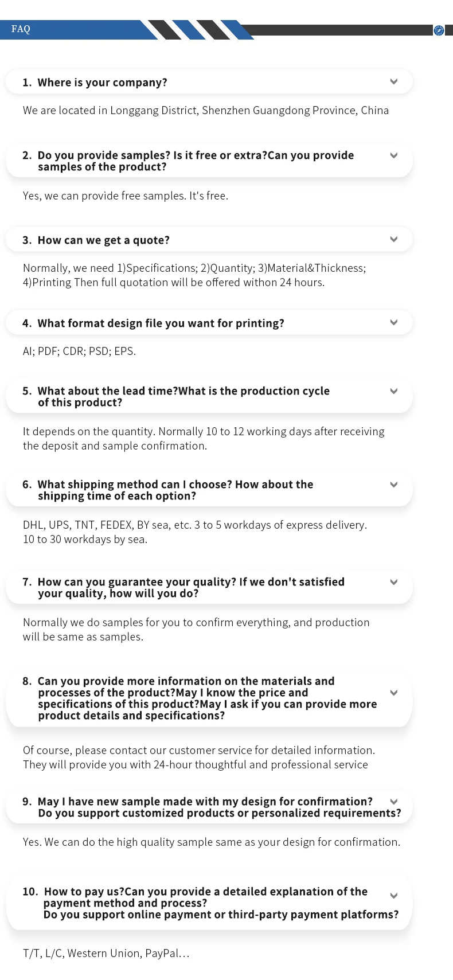Viewport: 453px width, 980px height.
Task: Expand arrow on materials and processes question
Action: tap(394, 693)
